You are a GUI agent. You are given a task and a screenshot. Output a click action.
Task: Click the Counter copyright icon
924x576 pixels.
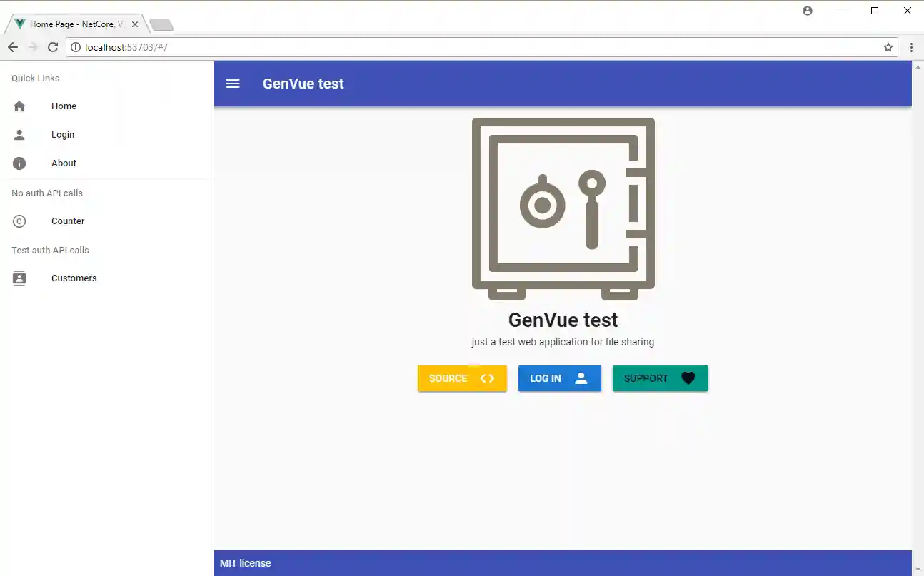click(19, 221)
